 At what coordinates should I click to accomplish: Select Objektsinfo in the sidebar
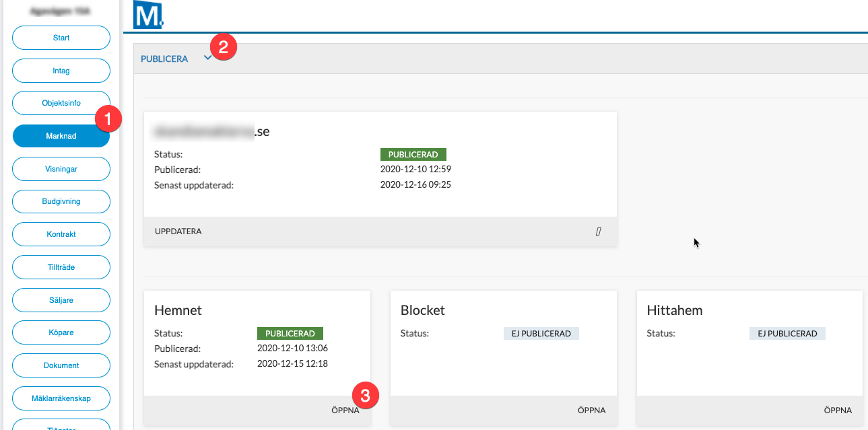(x=61, y=103)
